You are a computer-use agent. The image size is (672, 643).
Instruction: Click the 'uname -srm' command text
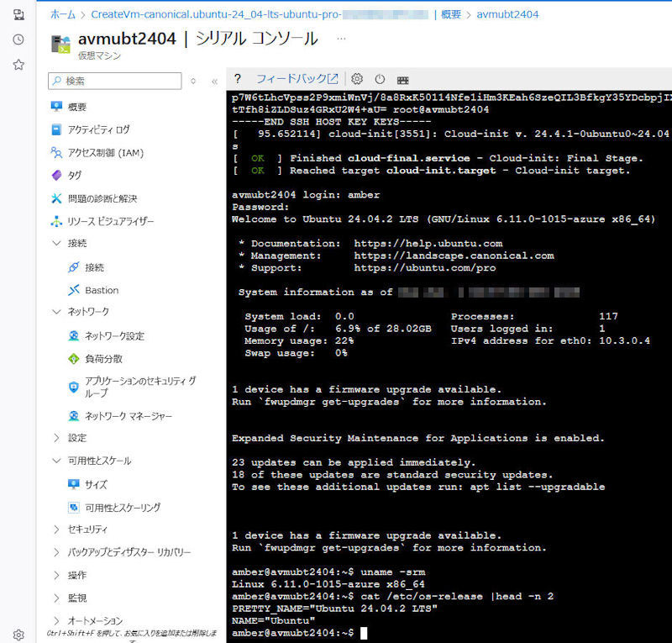tap(393, 572)
